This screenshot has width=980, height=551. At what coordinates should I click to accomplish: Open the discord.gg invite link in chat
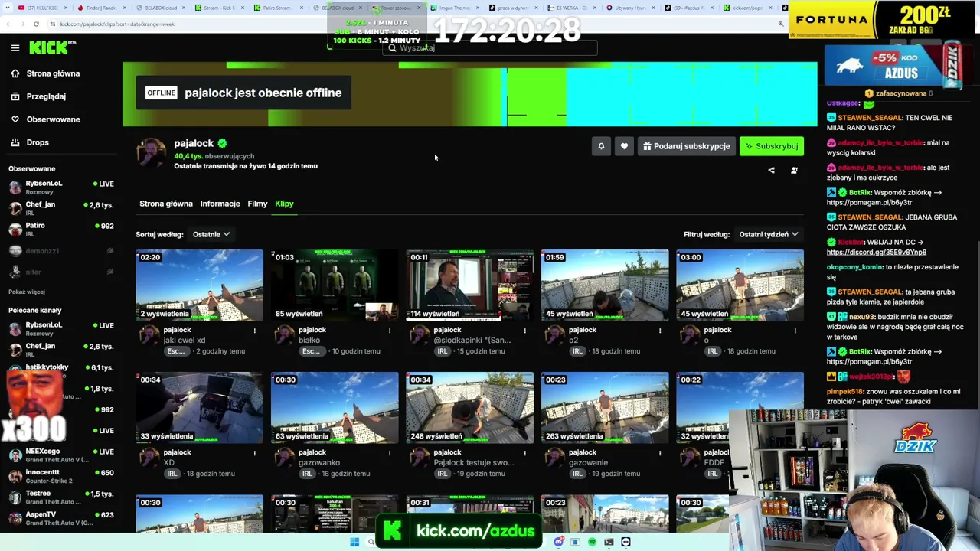[877, 252]
